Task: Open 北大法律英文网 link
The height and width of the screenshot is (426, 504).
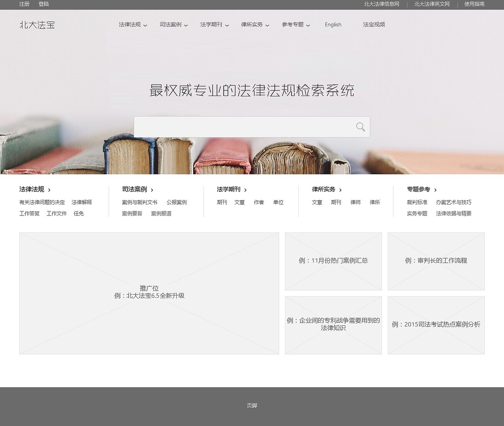Action: (x=432, y=4)
